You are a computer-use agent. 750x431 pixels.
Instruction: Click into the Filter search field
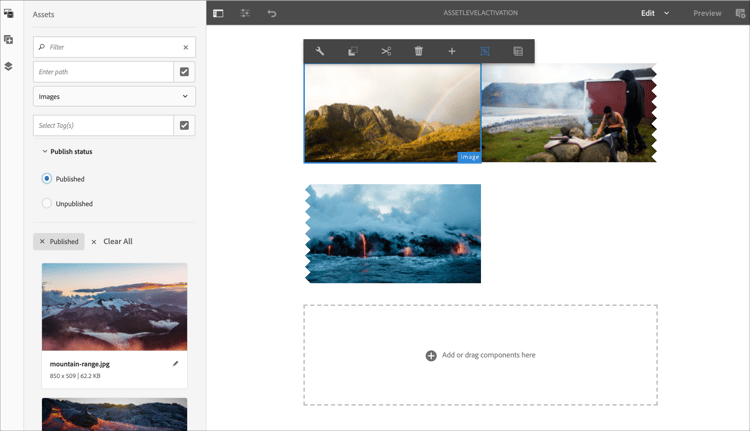click(114, 47)
